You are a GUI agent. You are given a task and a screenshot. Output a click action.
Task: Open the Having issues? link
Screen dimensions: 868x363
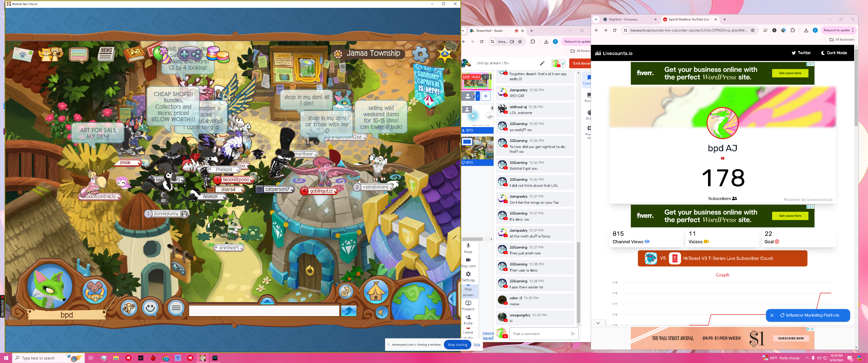tap(488, 335)
